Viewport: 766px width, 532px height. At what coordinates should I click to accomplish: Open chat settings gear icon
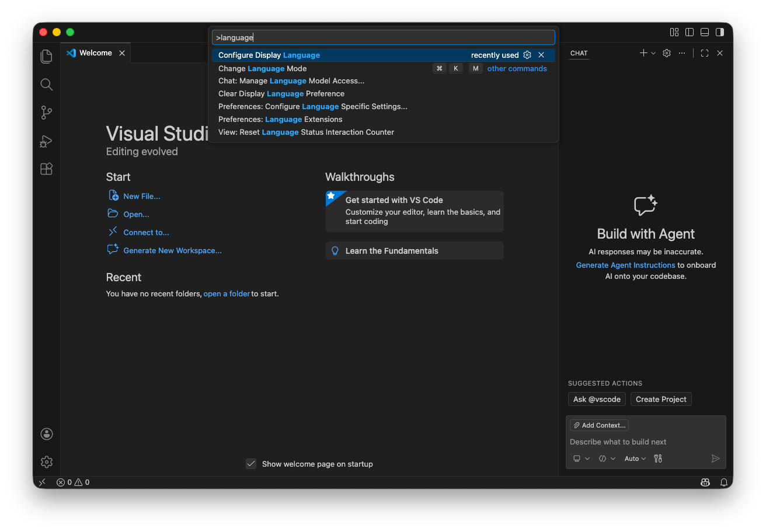(667, 53)
